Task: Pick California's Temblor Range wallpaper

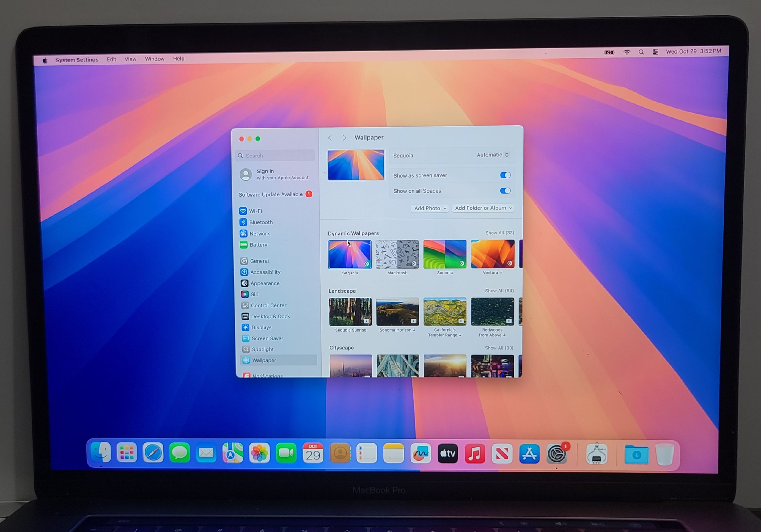Action: coord(445,312)
